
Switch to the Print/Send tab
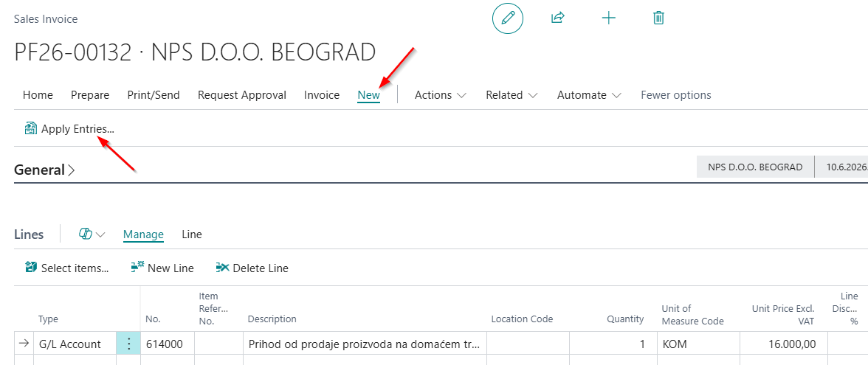(154, 95)
